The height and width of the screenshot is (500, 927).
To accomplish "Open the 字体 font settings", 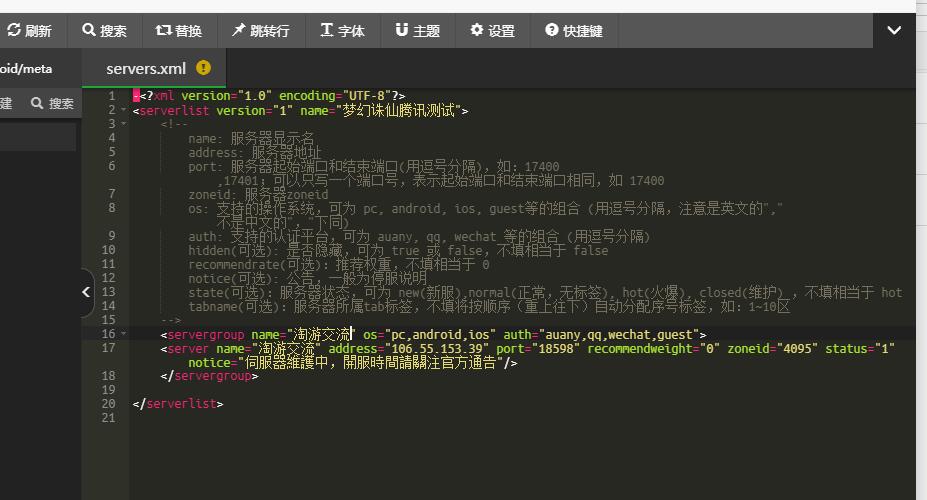I will point(342,31).
